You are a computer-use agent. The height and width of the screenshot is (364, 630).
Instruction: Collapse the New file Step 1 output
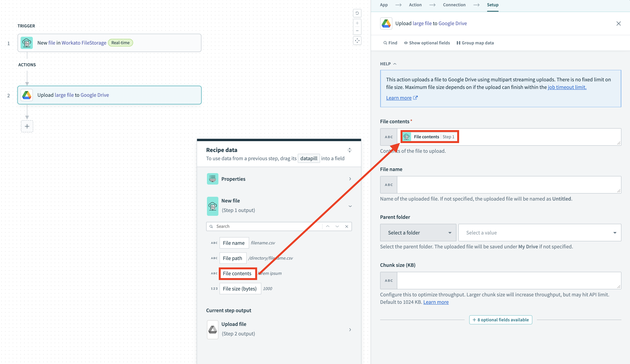click(350, 206)
